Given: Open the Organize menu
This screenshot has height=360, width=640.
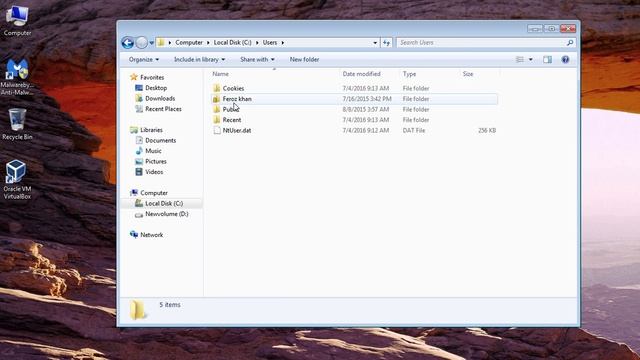Looking at the screenshot, I should click(144, 60).
